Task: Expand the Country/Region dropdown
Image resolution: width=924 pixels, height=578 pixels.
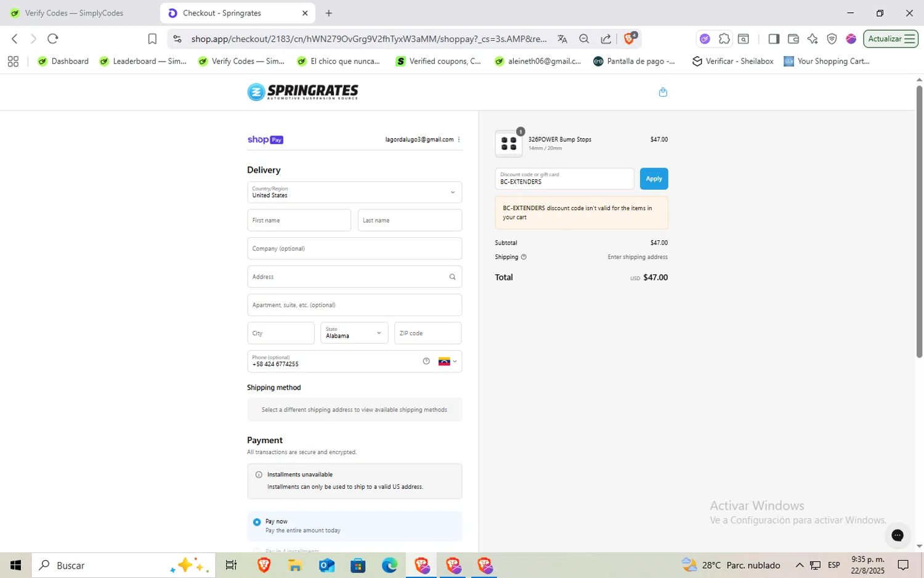Action: tap(354, 192)
